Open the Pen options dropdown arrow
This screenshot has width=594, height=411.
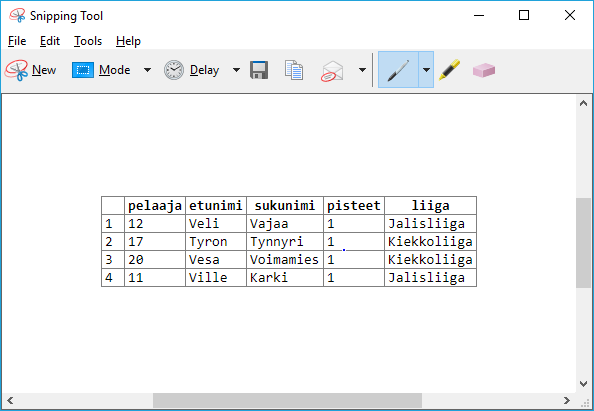[426, 70]
